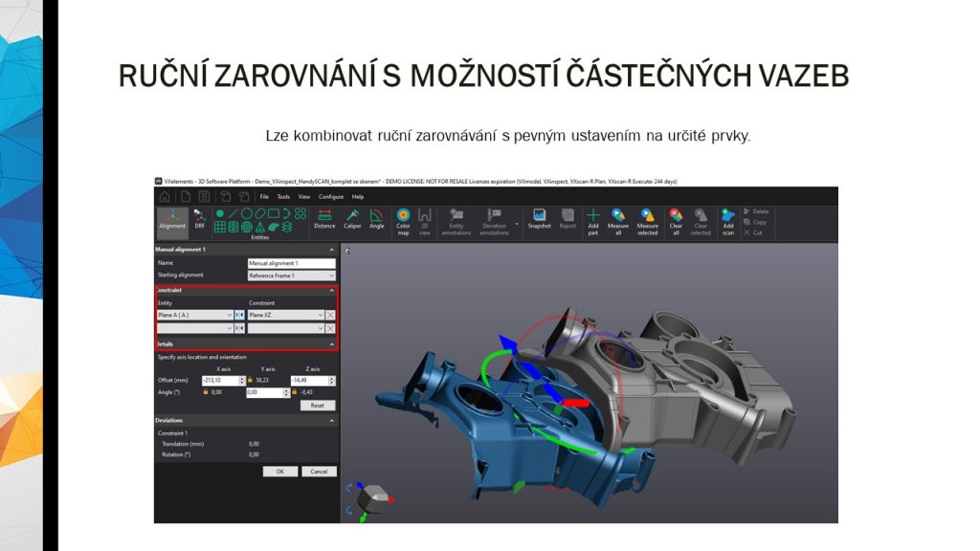This screenshot has height=551, width=980.
Task: Open the Starting alignment dropdown
Action: click(x=291, y=275)
